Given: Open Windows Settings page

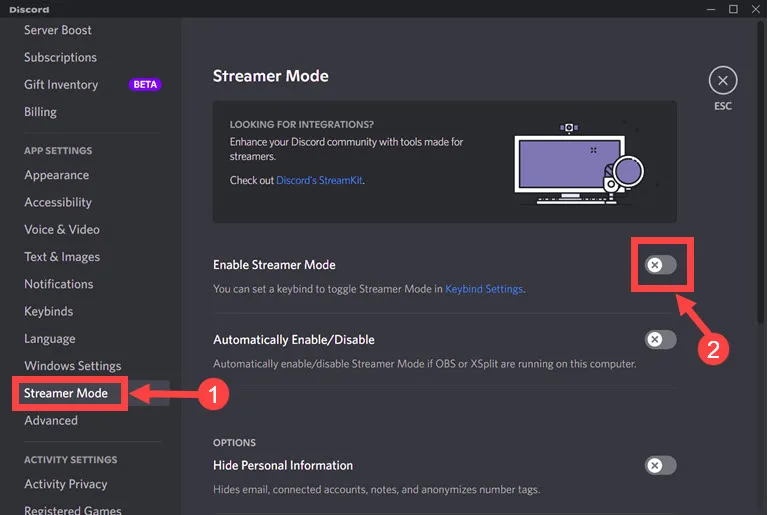Looking at the screenshot, I should [73, 366].
